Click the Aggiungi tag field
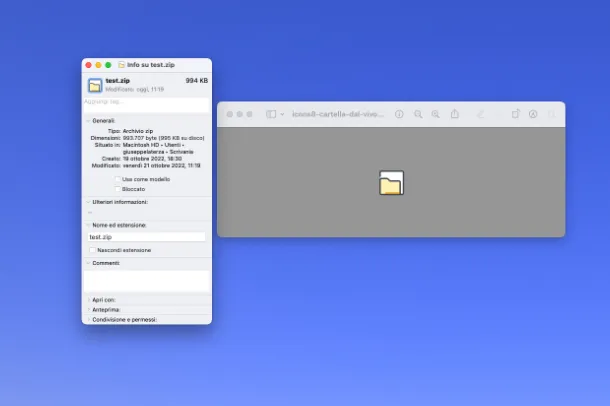Image resolution: width=610 pixels, height=406 pixels. coord(147,105)
